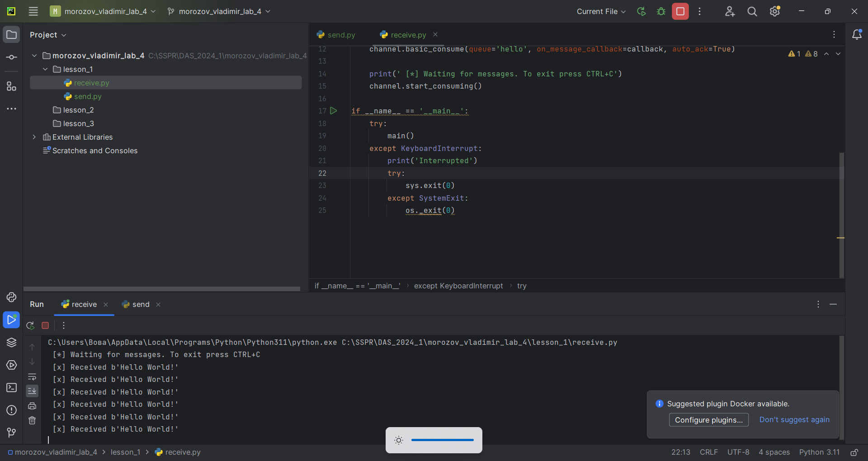Close receive.py editor tab
This screenshot has height=461, width=868.
point(435,34)
